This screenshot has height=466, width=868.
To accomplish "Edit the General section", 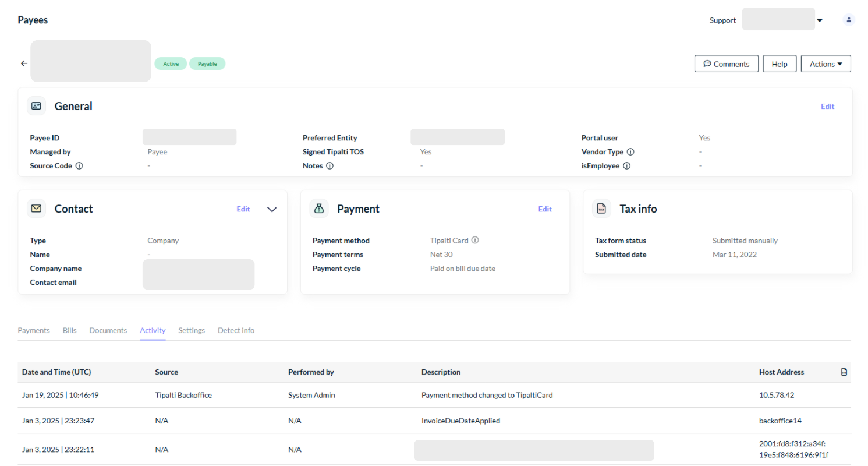I will click(x=827, y=107).
